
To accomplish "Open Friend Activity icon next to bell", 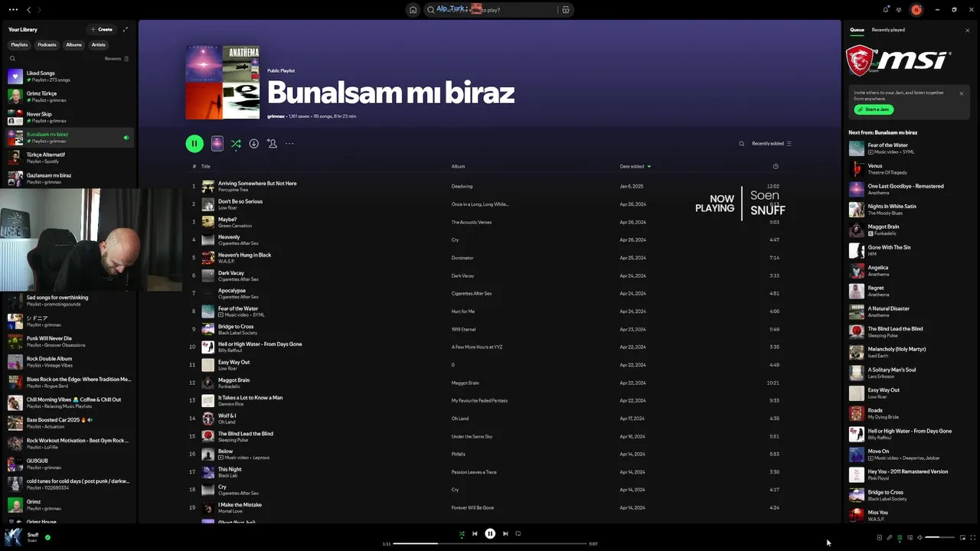I will 899,9.
